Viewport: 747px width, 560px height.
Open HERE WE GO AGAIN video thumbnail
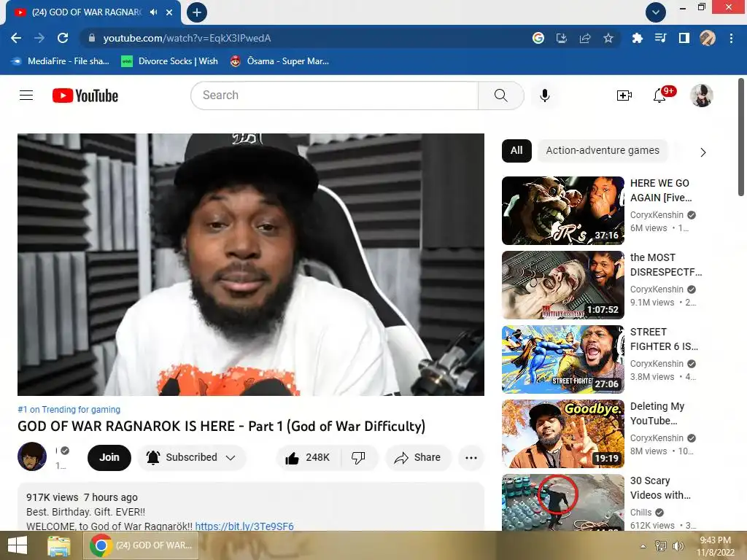coord(562,211)
